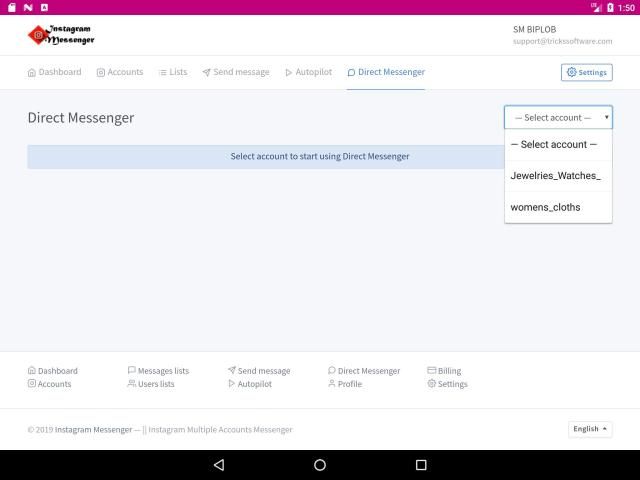Click the footer Billing link
Screen dimensions: 640x480
[444, 371]
